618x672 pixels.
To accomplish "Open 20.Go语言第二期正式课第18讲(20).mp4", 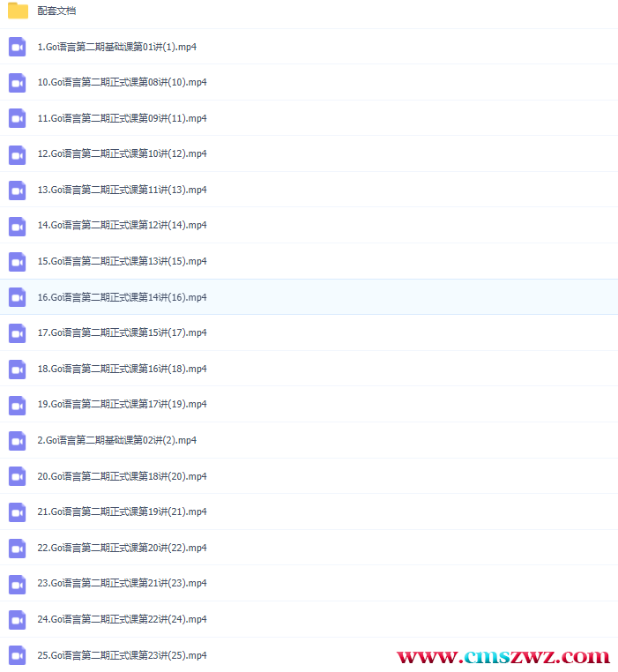I will coord(122,476).
